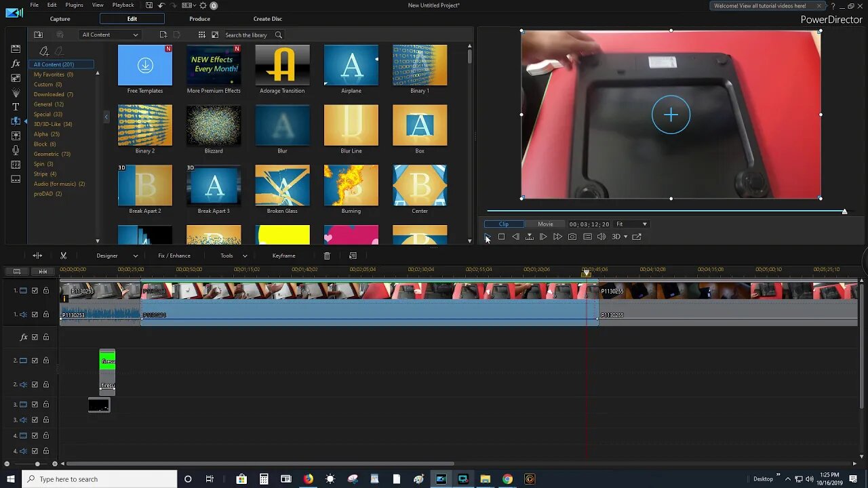Select the 3D/3D-Like (34) category
Screen dimensions: 868x488
click(53, 124)
